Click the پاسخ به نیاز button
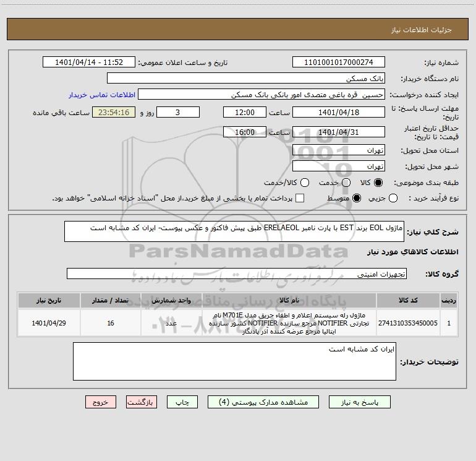The height and width of the screenshot is (461, 476). click(x=359, y=402)
